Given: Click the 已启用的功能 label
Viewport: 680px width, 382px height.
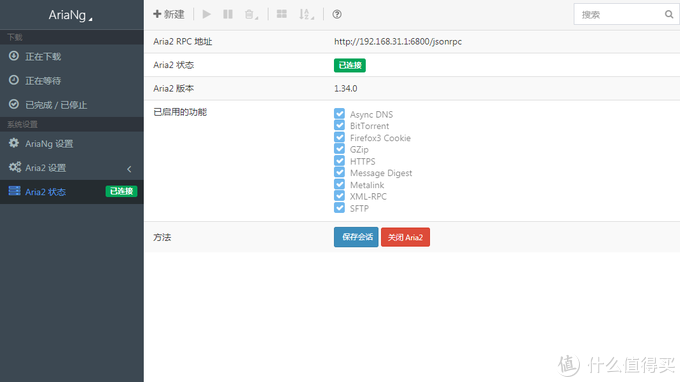Looking at the screenshot, I should click(180, 112).
